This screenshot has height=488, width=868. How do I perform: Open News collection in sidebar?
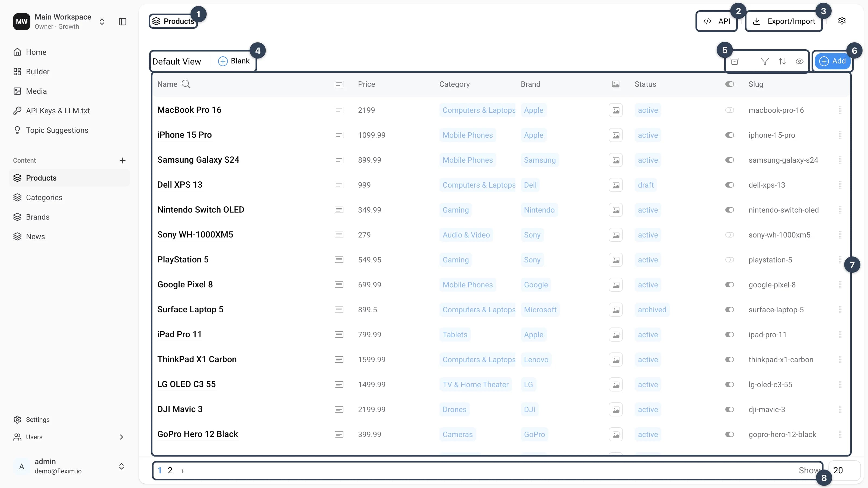point(69,236)
